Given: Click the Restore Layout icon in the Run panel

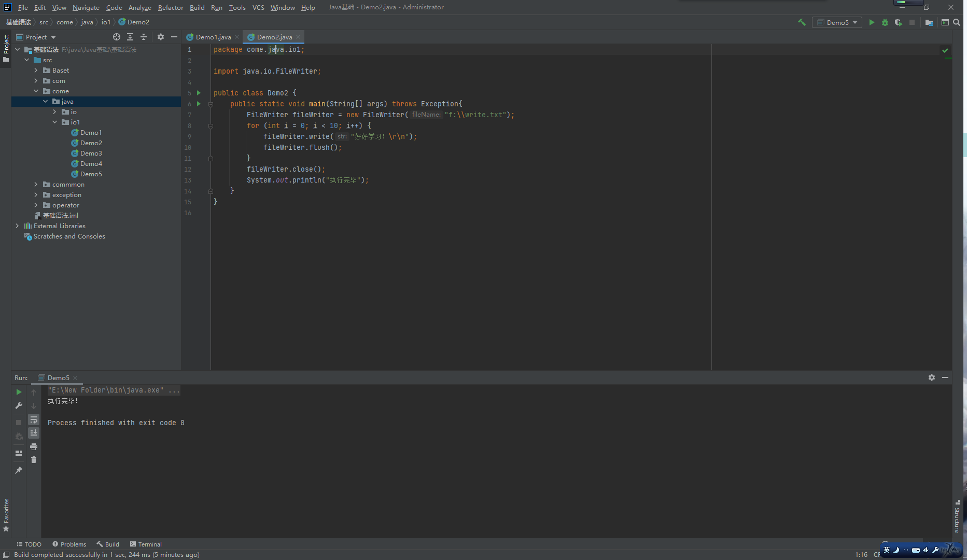Looking at the screenshot, I should click(x=19, y=453).
